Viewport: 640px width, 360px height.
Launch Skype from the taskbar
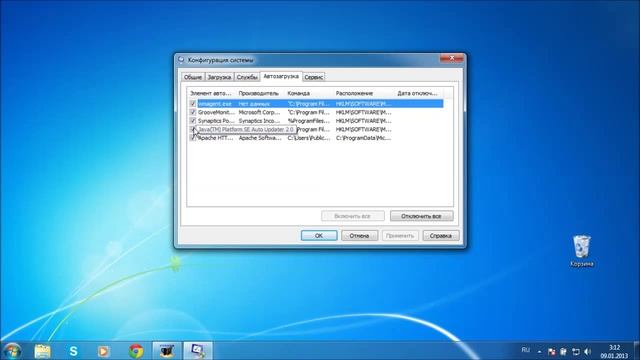(73, 351)
